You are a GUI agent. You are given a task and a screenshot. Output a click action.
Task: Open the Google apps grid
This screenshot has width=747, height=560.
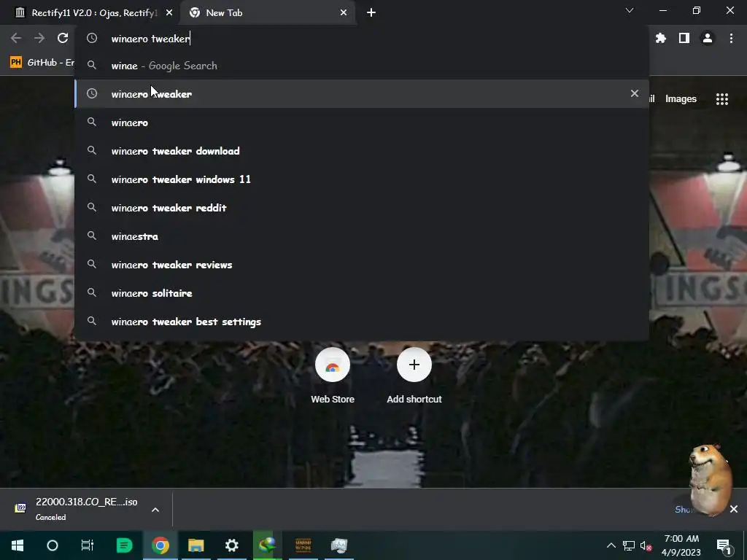[722, 99]
